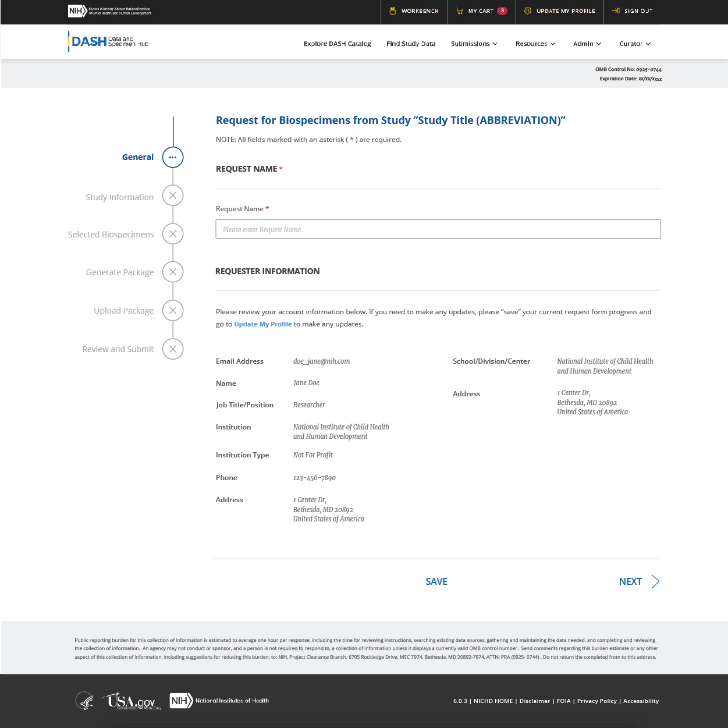Click the USA.gov logo in the footer
Image resolution: width=728 pixels, height=728 pixels.
point(132,701)
